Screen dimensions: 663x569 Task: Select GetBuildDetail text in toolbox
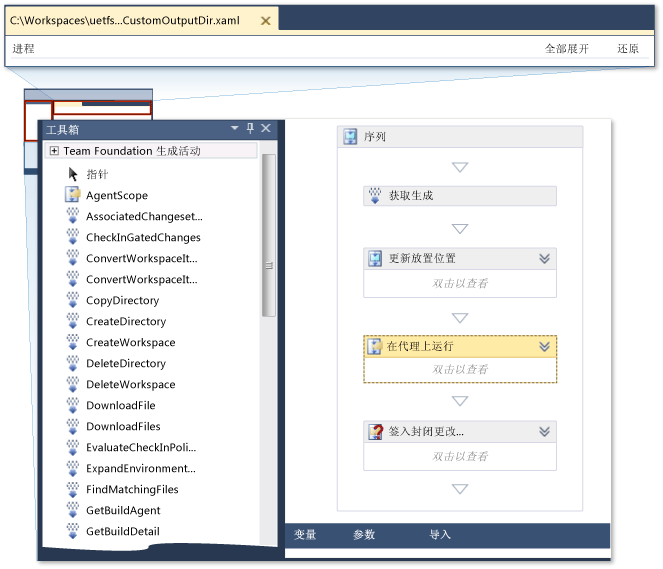[123, 531]
